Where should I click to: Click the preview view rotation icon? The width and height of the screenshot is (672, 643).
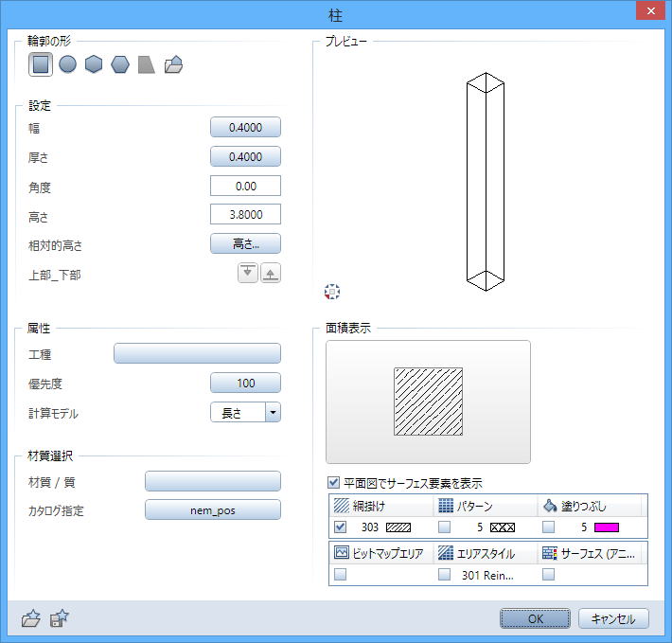[332, 292]
